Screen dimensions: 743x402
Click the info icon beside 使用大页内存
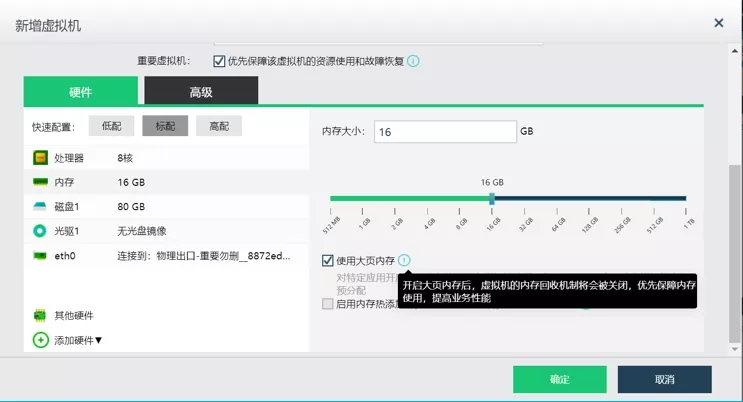tap(403, 260)
